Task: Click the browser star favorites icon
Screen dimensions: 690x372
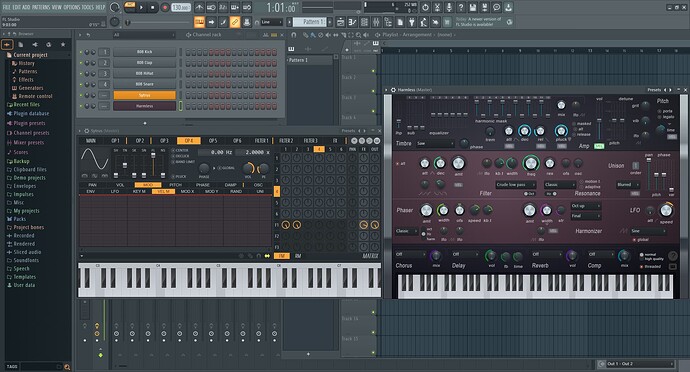Action: pyautogui.click(x=63, y=44)
